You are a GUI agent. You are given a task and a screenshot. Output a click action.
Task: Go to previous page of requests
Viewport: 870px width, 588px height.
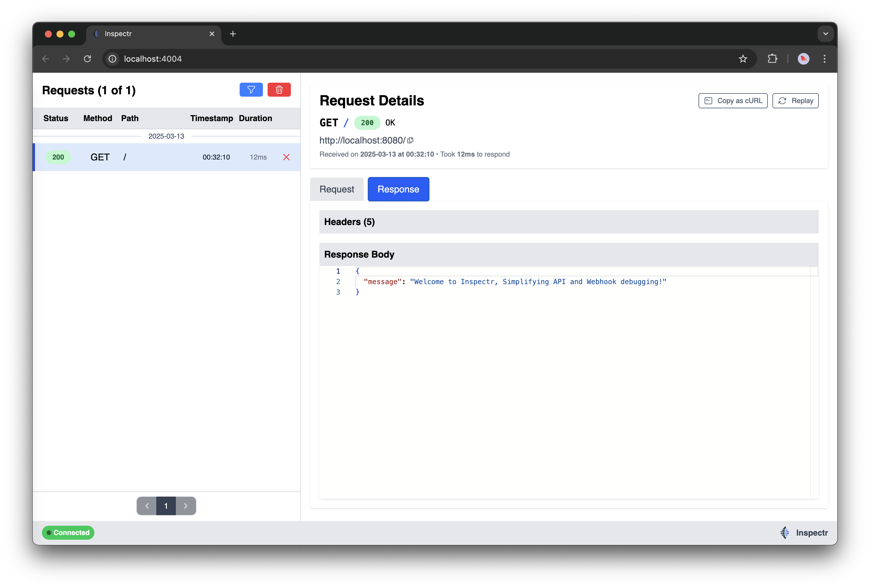pos(147,506)
